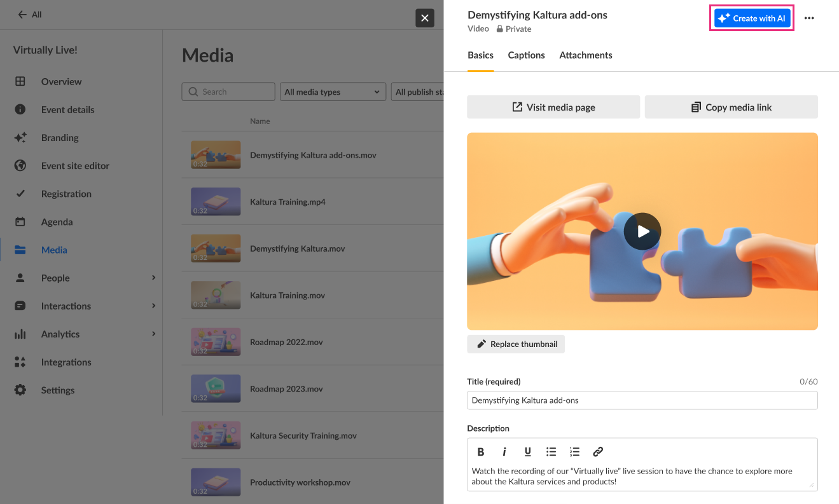Select the Kaltura Security Training.mov file name

pos(303,436)
